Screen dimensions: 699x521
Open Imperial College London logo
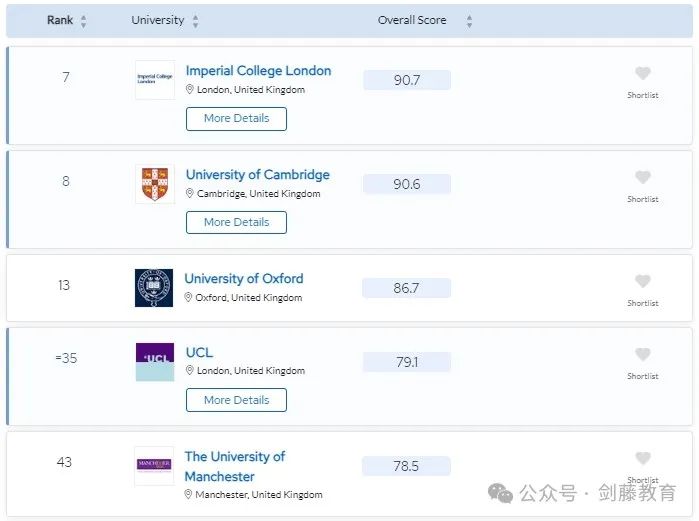point(154,80)
